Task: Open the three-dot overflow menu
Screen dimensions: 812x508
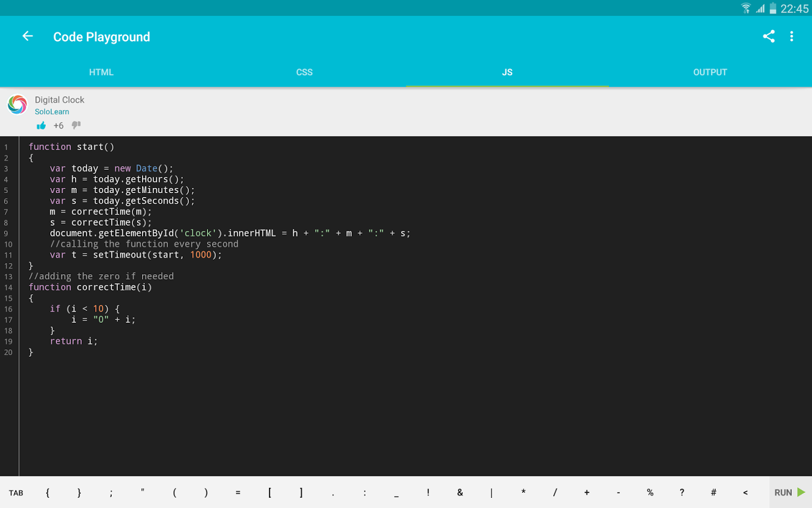Action: pyautogui.click(x=792, y=37)
